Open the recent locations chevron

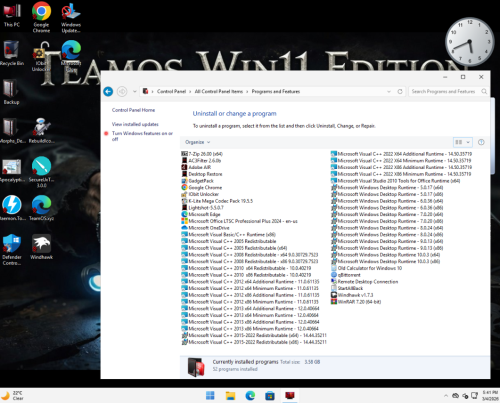click(135, 91)
